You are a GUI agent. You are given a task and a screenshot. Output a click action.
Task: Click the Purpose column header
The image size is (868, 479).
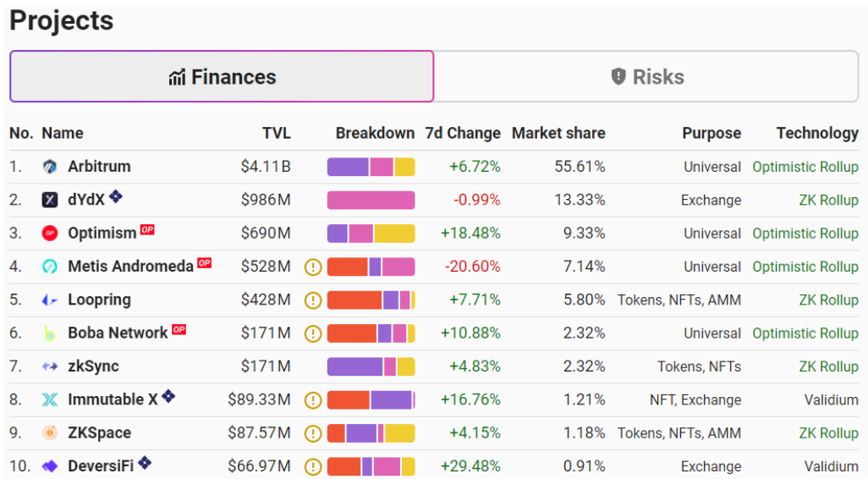(711, 133)
